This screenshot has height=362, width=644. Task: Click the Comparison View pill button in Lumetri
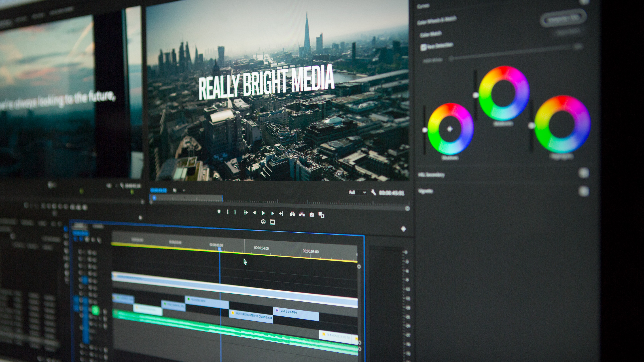point(563,18)
